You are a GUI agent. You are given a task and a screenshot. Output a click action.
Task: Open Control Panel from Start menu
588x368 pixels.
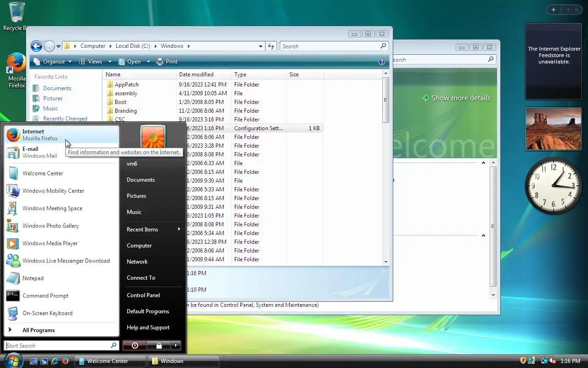click(153, 295)
